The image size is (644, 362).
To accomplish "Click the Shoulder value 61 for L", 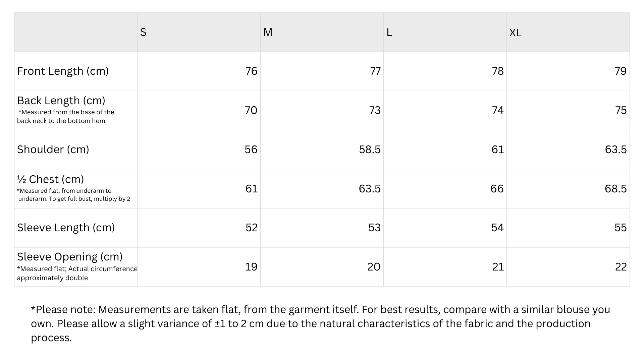I will 497,149.
